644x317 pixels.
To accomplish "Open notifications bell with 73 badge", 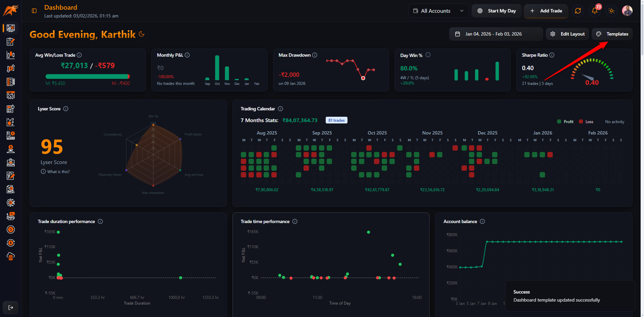I will [x=595, y=11].
